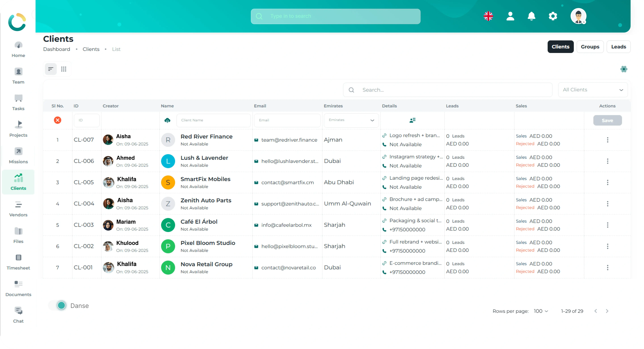Change rows per page from 100
Screen dimensions: 644x349
pos(541,311)
